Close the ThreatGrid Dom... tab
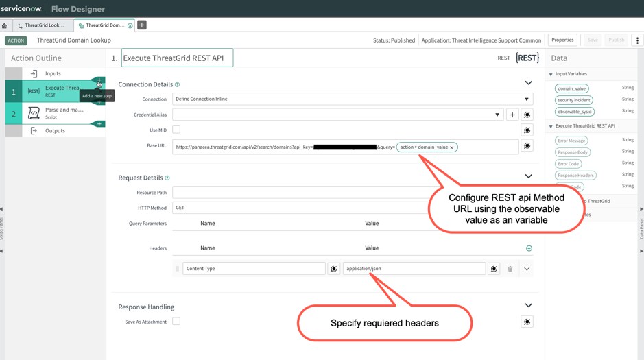644x360 pixels. click(130, 25)
